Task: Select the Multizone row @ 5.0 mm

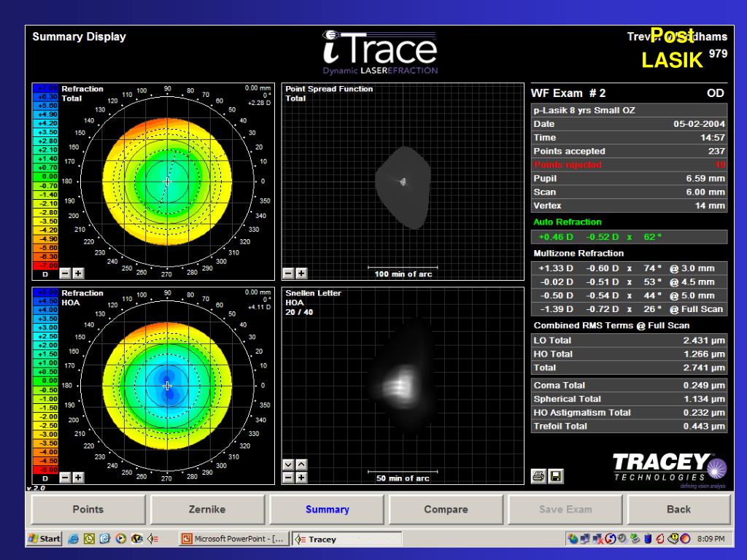Action: tap(630, 295)
